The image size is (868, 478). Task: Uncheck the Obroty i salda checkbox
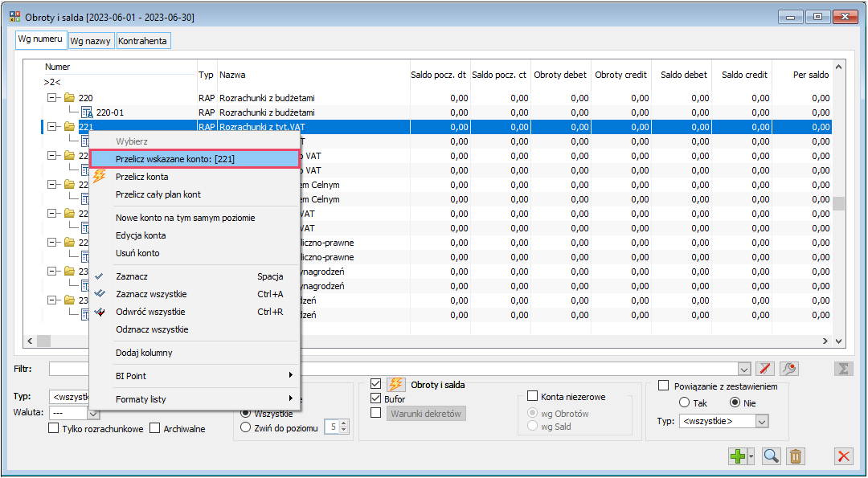click(376, 385)
